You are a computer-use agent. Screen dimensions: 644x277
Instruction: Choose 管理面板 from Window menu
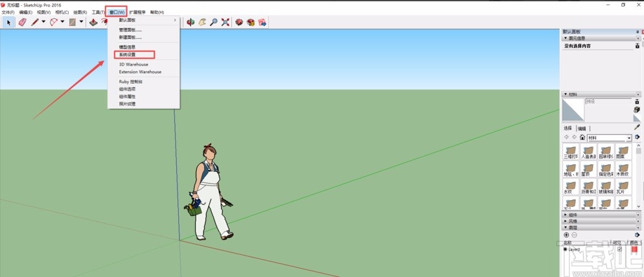click(x=144, y=30)
